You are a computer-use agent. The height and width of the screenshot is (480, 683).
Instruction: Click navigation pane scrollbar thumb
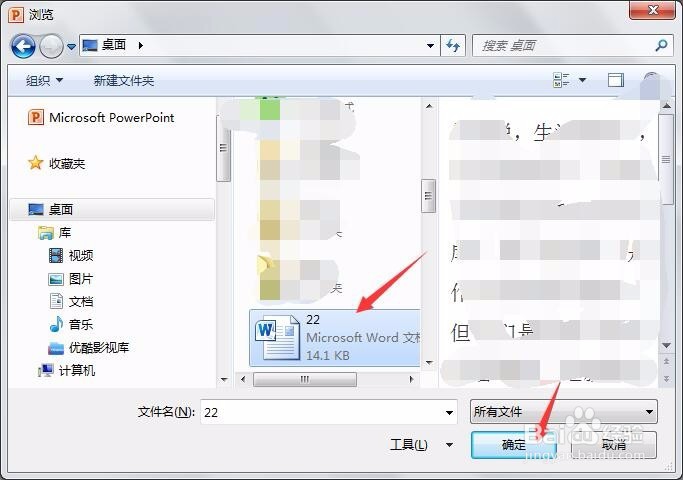coord(223,148)
